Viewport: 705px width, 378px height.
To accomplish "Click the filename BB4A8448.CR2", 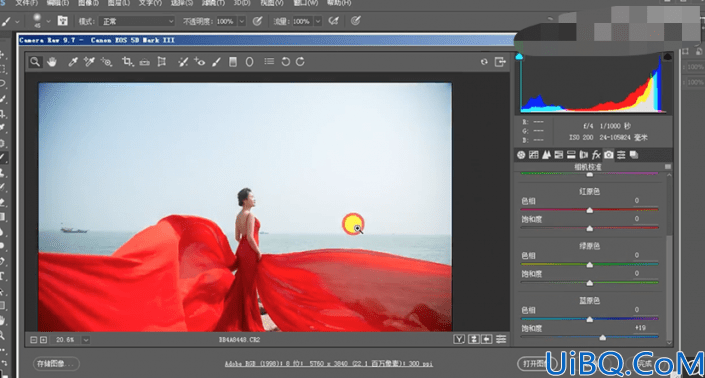I will tap(239, 340).
